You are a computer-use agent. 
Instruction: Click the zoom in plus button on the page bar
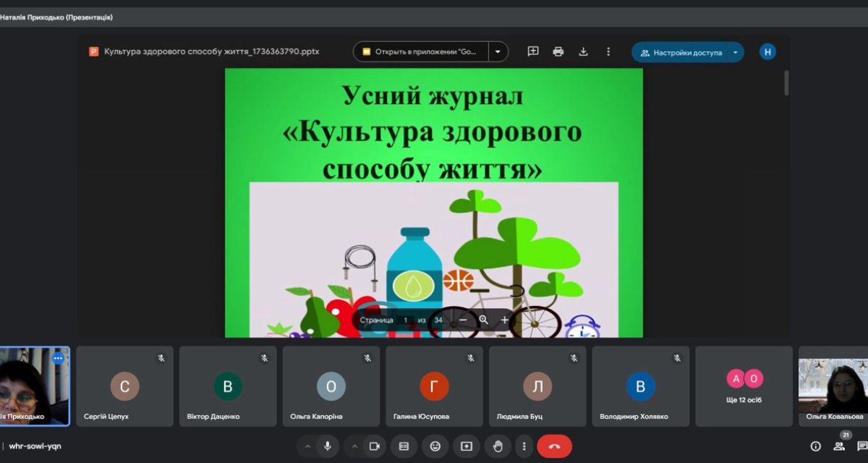coord(505,320)
